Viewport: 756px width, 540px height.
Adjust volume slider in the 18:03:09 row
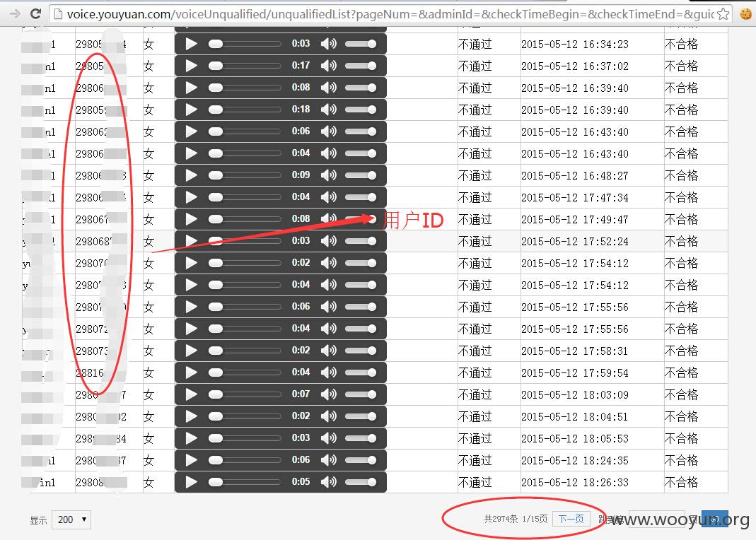pyautogui.click(x=361, y=394)
